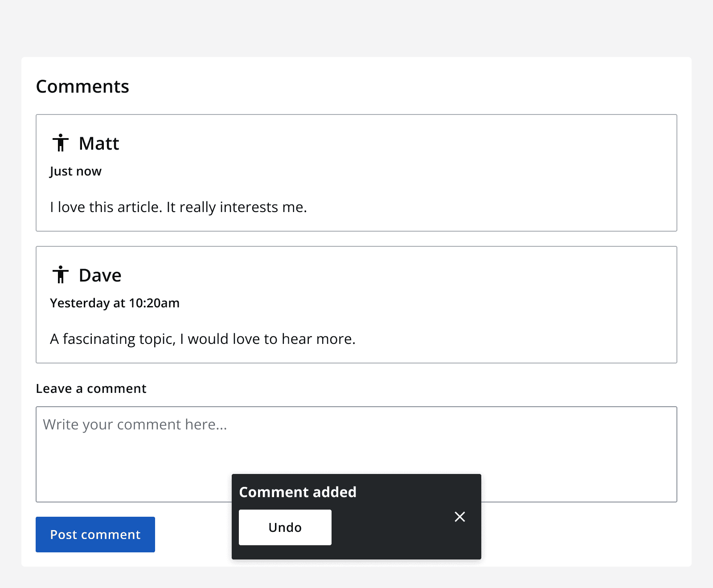The width and height of the screenshot is (713, 588).
Task: Click the Just now timestamp
Action: [75, 171]
